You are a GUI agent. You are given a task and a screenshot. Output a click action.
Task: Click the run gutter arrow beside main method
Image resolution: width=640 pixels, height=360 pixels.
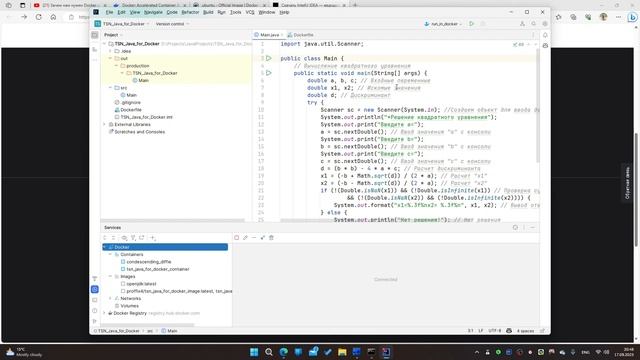(269, 73)
